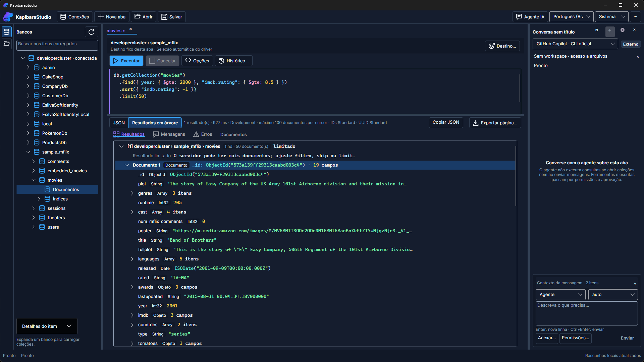Image resolution: width=644 pixels, height=362 pixels.
Task: Click the databases sidebar icon
Action: (6, 32)
